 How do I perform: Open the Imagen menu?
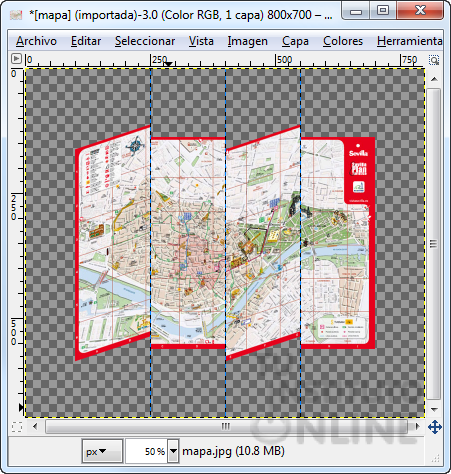pos(248,41)
